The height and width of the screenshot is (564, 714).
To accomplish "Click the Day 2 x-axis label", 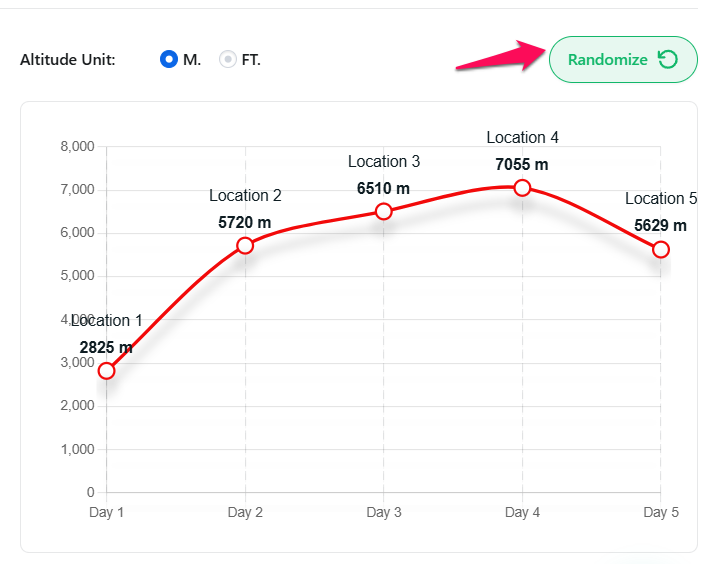I will click(x=245, y=513).
